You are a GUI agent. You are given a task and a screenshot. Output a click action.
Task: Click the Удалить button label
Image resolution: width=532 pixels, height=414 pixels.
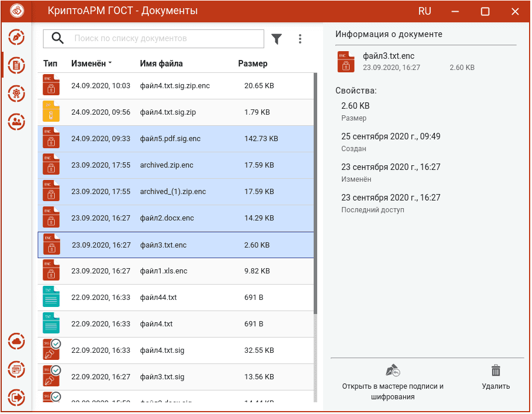pyautogui.click(x=496, y=386)
